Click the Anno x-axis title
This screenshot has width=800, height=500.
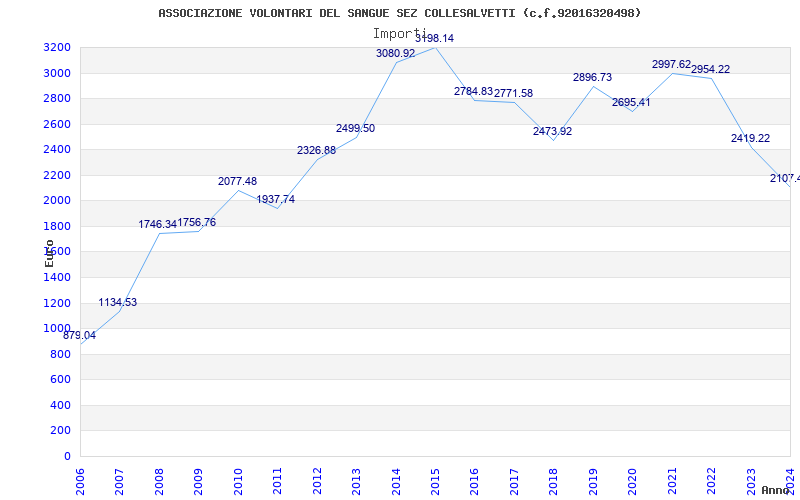pos(776,490)
